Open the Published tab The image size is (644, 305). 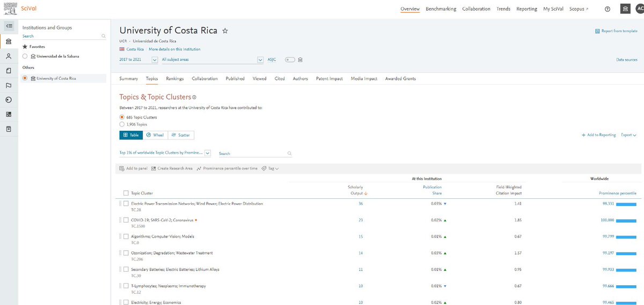click(235, 79)
